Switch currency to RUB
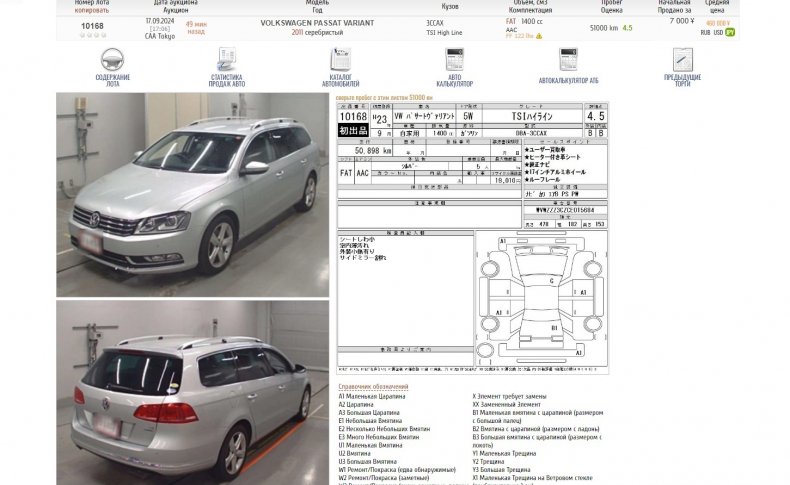The height and width of the screenshot is (485, 790). 705,32
